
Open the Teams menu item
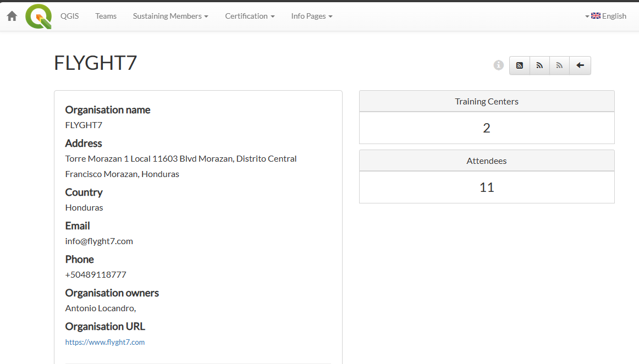coord(106,16)
